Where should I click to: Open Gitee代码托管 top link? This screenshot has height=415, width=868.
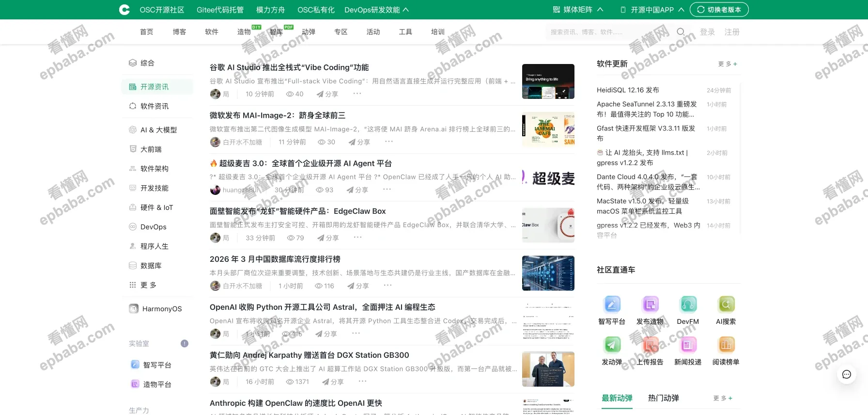[x=220, y=10]
